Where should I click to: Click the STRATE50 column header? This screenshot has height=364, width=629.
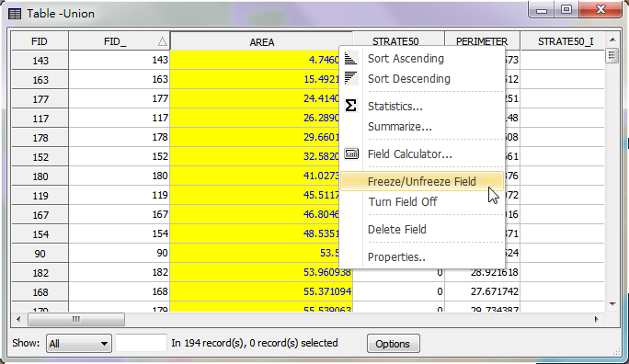tap(395, 41)
